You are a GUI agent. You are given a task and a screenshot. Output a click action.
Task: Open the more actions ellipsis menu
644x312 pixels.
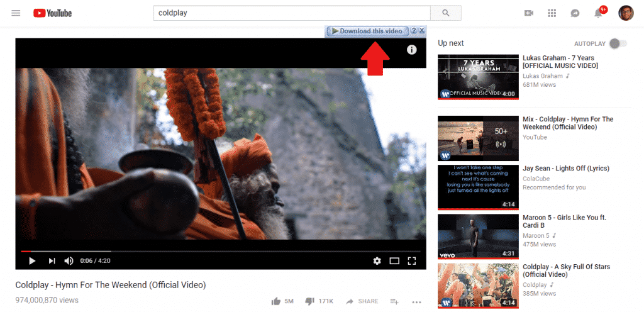coord(416,301)
